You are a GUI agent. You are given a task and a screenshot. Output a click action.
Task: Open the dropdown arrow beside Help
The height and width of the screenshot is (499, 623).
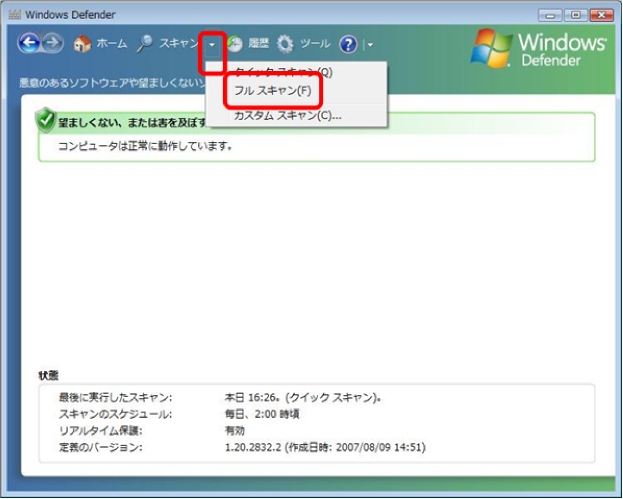tap(370, 45)
